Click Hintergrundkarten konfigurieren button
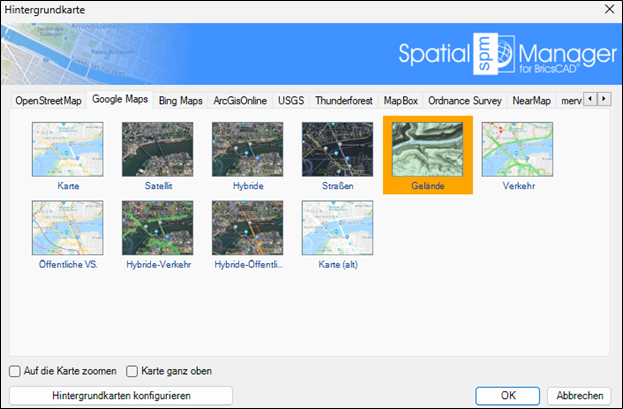 120,395
